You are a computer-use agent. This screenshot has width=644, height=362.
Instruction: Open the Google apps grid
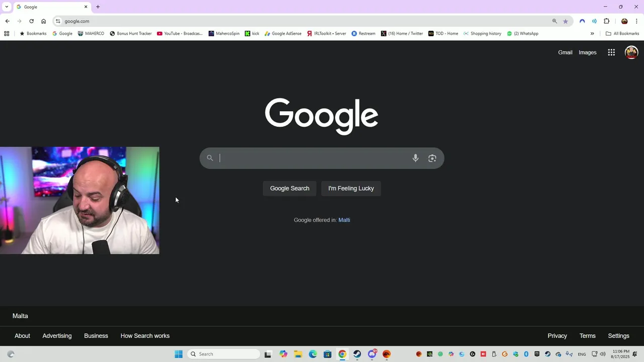click(611, 52)
